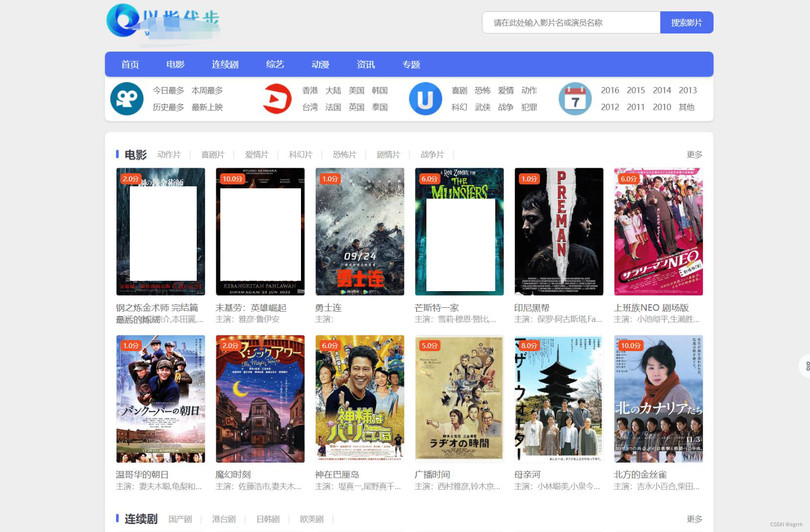Filter by year 2016
This screenshot has height=532, width=810.
pos(610,90)
